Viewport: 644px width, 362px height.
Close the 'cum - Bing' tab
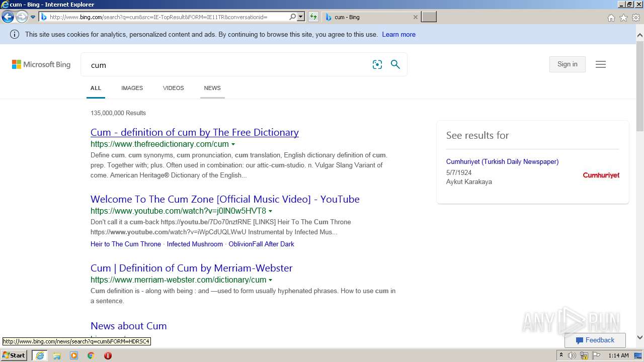[415, 17]
